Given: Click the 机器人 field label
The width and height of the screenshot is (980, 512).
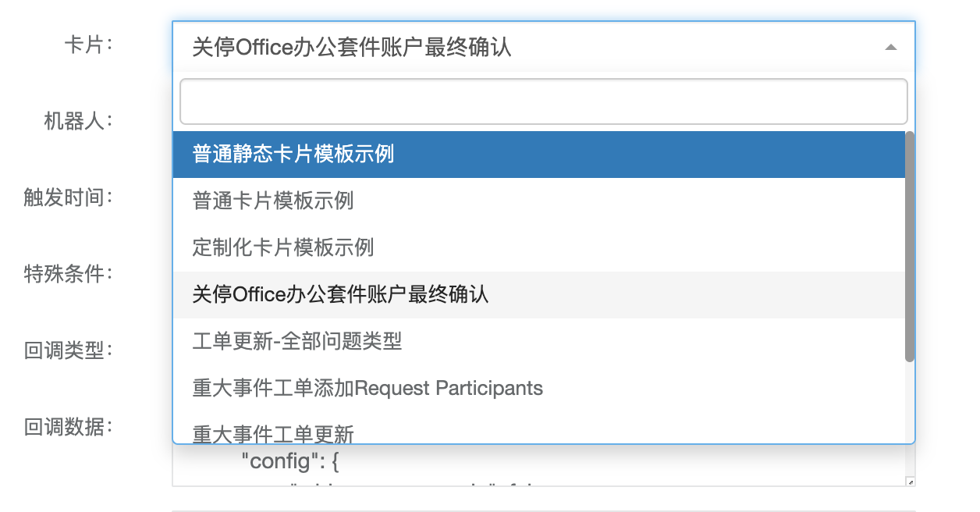Looking at the screenshot, I should (78, 121).
